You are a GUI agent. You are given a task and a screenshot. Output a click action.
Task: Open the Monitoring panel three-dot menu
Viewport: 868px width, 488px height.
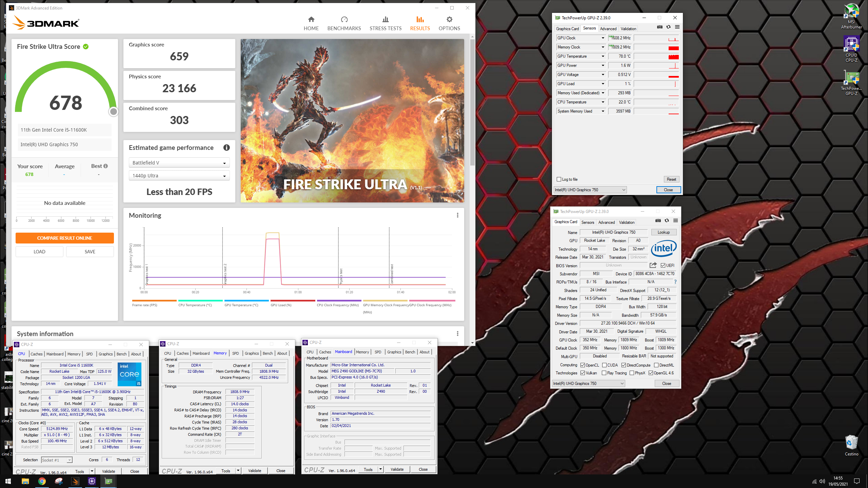click(x=457, y=215)
